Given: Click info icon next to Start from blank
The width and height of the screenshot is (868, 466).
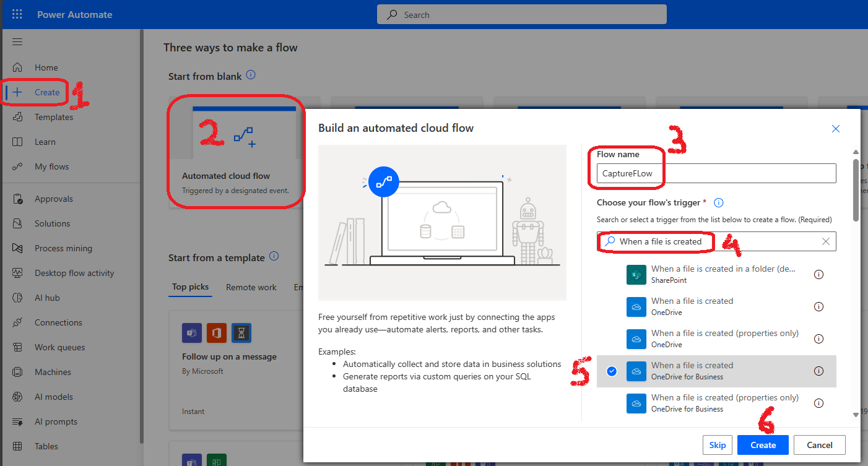Looking at the screenshot, I should 251,75.
